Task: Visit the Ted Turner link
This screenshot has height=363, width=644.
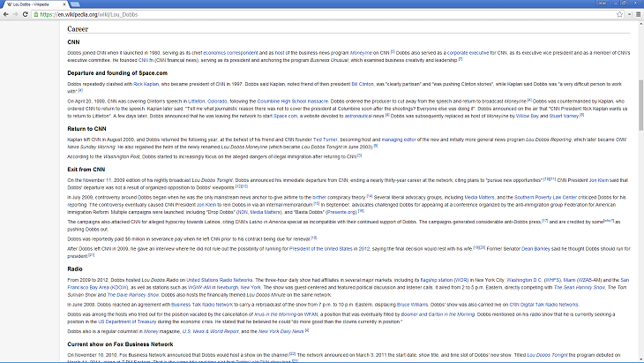Action: coord(326,140)
